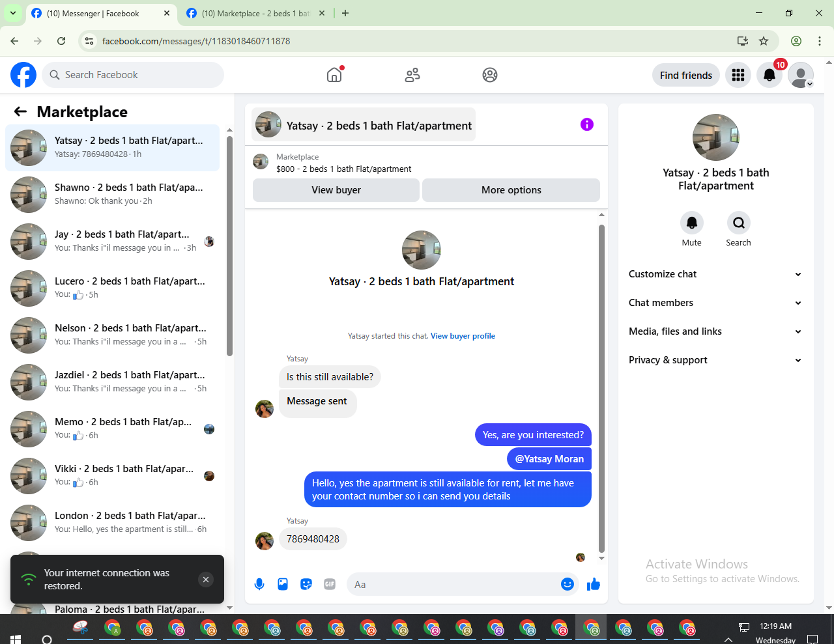Choose a sticker using the sticker icon
Image resolution: width=834 pixels, height=644 pixels.
click(306, 584)
